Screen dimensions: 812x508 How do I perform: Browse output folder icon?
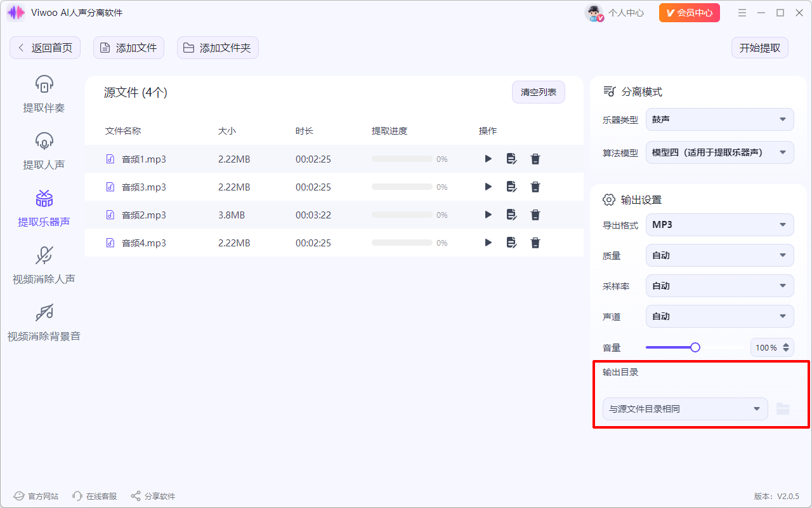(x=783, y=409)
